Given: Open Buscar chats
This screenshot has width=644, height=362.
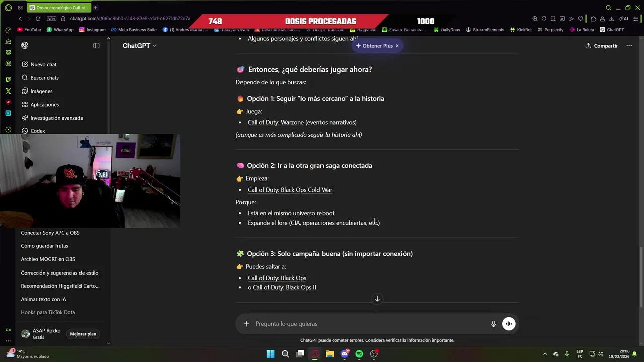Looking at the screenshot, I should pyautogui.click(x=40, y=78).
